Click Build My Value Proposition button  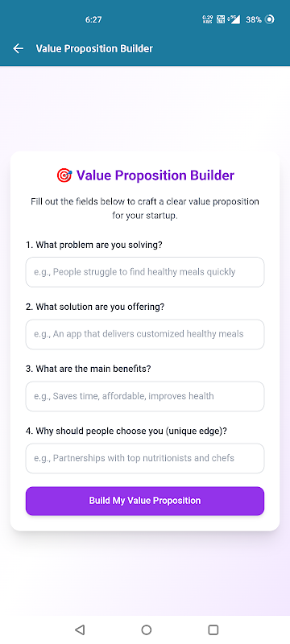coord(145,501)
